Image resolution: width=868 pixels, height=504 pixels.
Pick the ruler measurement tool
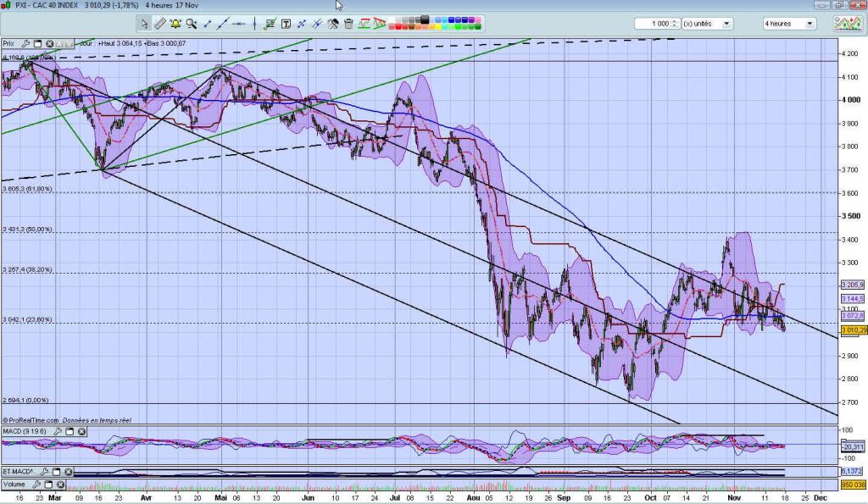(160, 24)
